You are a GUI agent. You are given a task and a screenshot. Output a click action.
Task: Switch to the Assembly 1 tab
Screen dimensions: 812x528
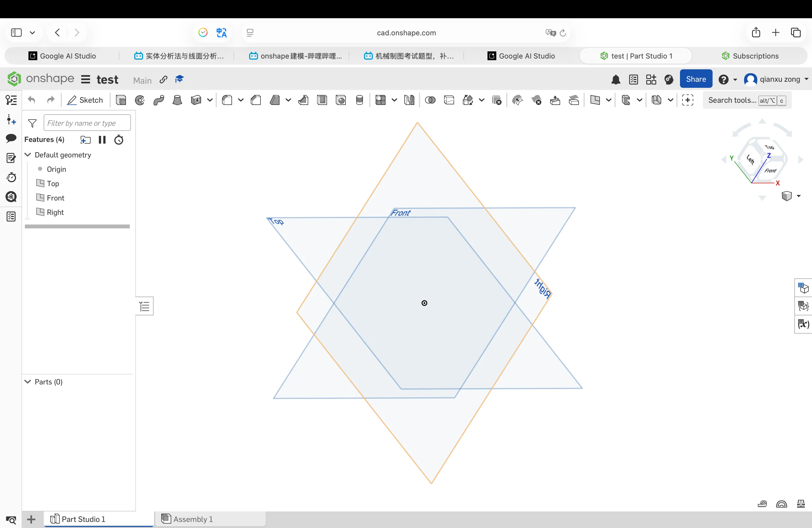pyautogui.click(x=193, y=519)
